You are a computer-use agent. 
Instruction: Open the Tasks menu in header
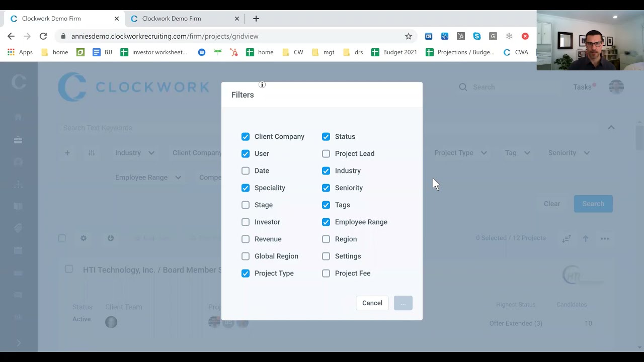point(583,87)
